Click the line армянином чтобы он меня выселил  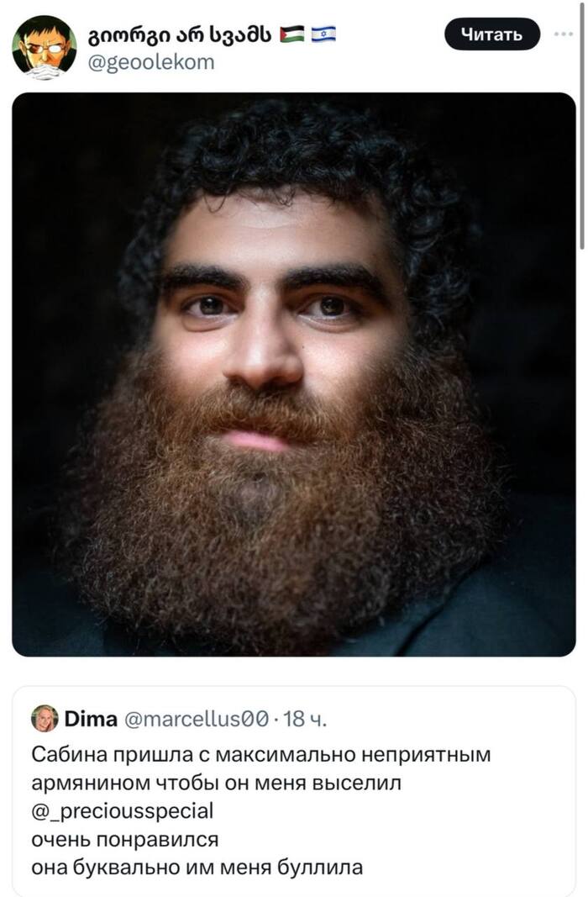pos(216,783)
